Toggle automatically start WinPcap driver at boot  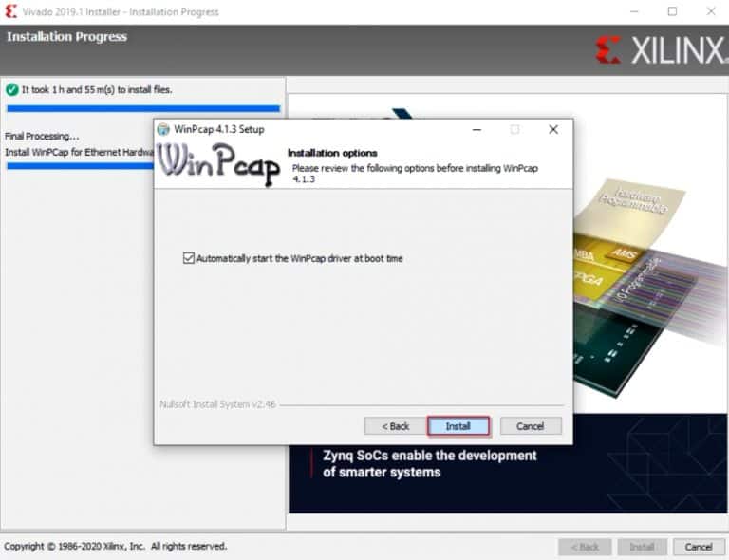coord(188,258)
